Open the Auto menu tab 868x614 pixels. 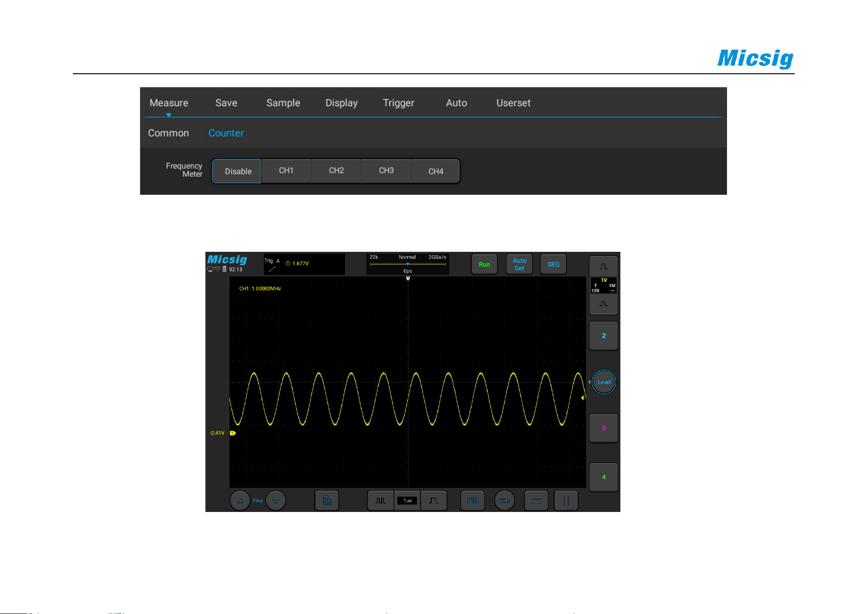[x=457, y=103]
